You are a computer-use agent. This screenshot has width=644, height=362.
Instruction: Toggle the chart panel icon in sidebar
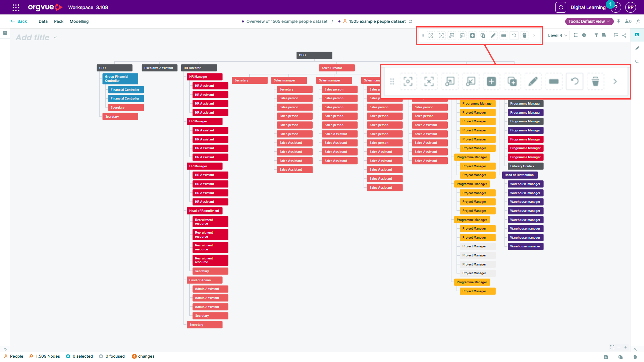tap(637, 35)
